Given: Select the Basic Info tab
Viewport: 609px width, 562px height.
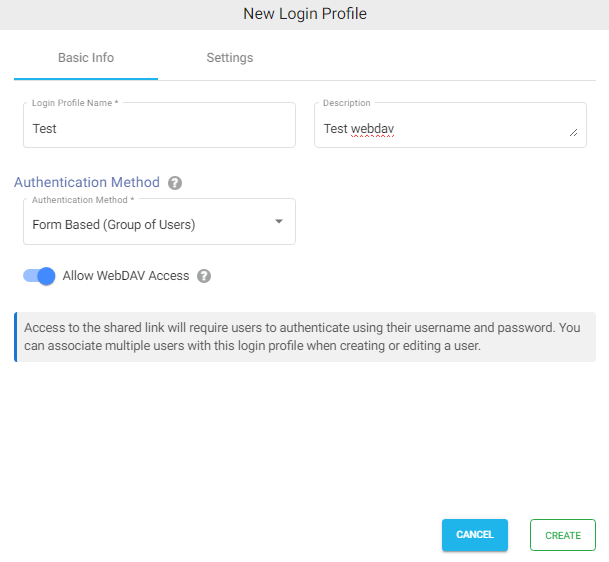Looking at the screenshot, I should (x=86, y=58).
